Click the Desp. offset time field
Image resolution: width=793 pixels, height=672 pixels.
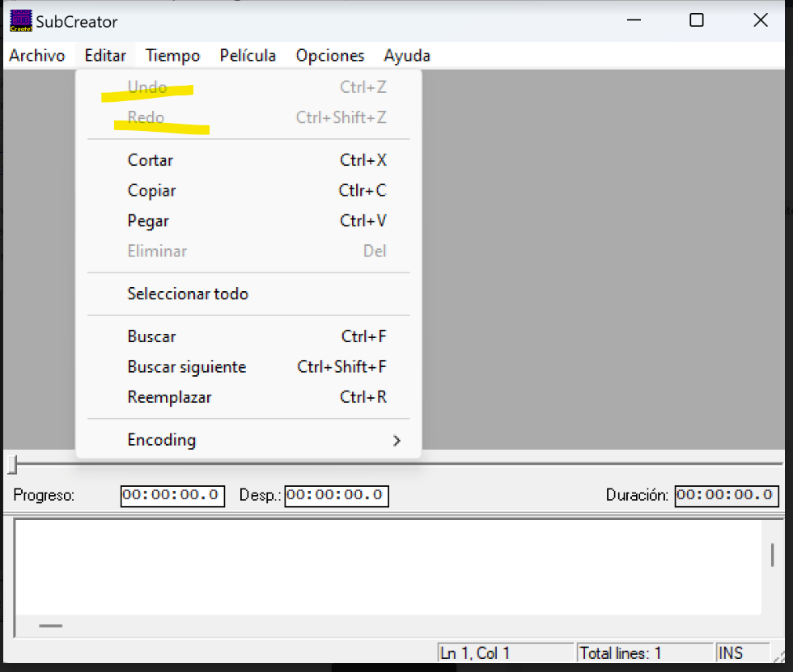point(336,496)
